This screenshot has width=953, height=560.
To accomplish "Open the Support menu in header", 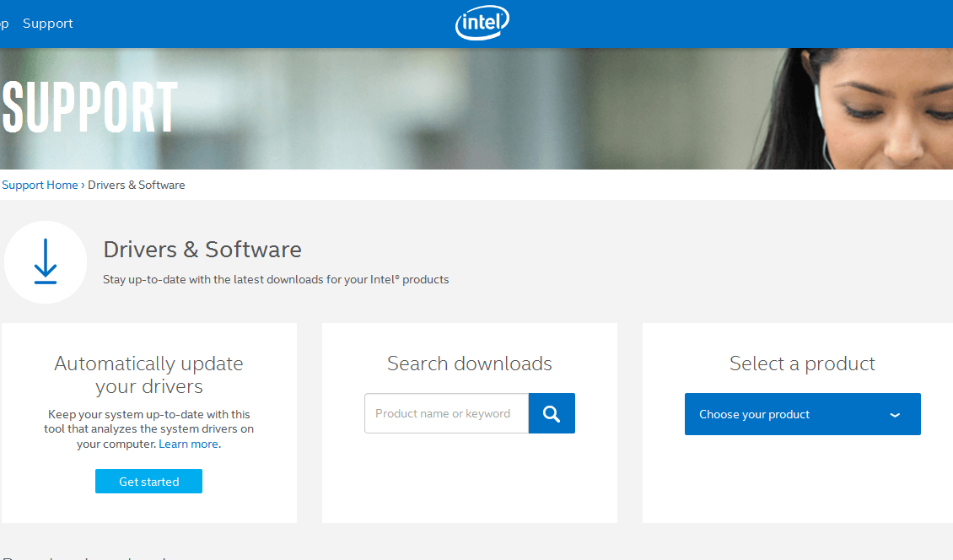I will [x=47, y=24].
